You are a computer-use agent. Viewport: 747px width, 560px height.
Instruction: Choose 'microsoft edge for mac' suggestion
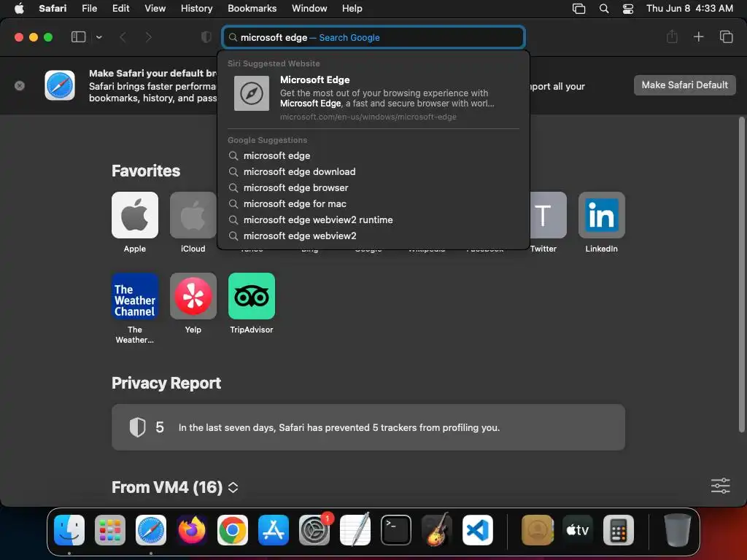(374, 204)
